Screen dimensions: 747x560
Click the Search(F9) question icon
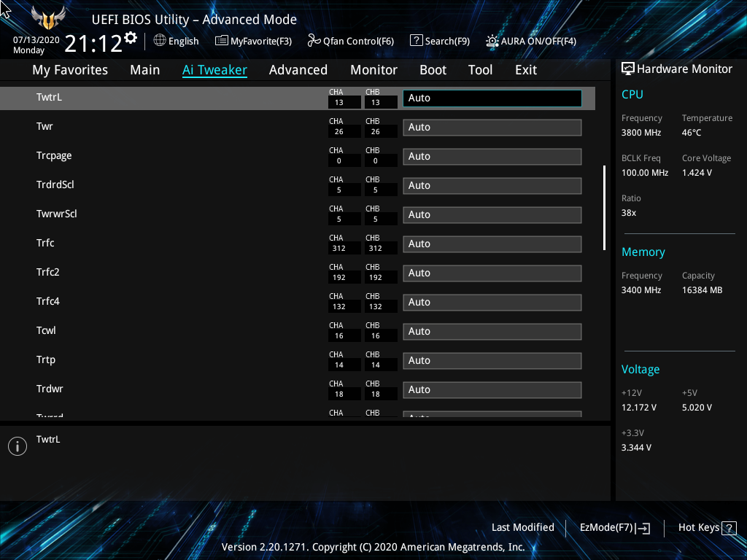pos(416,41)
